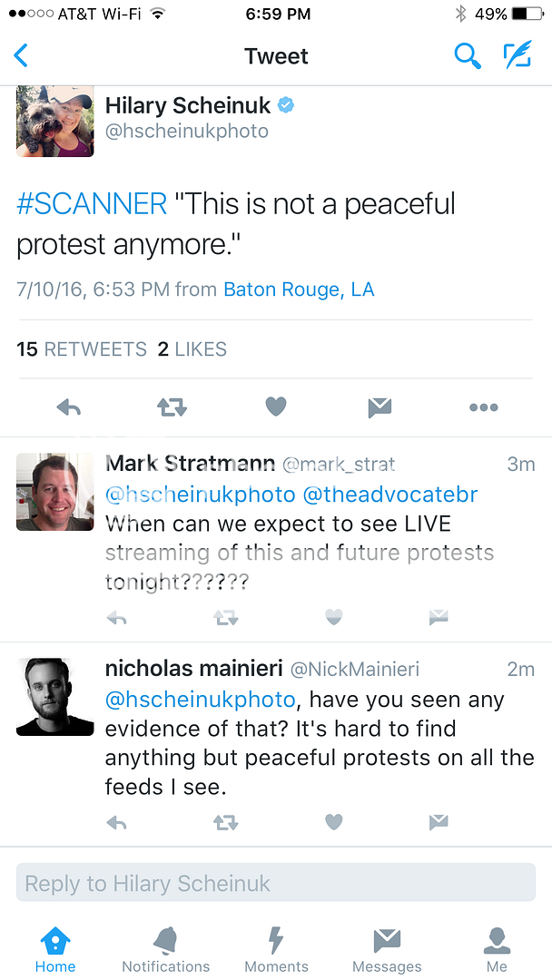Open the more options ellipsis menu
Screen dimensions: 552x980
coord(483,408)
